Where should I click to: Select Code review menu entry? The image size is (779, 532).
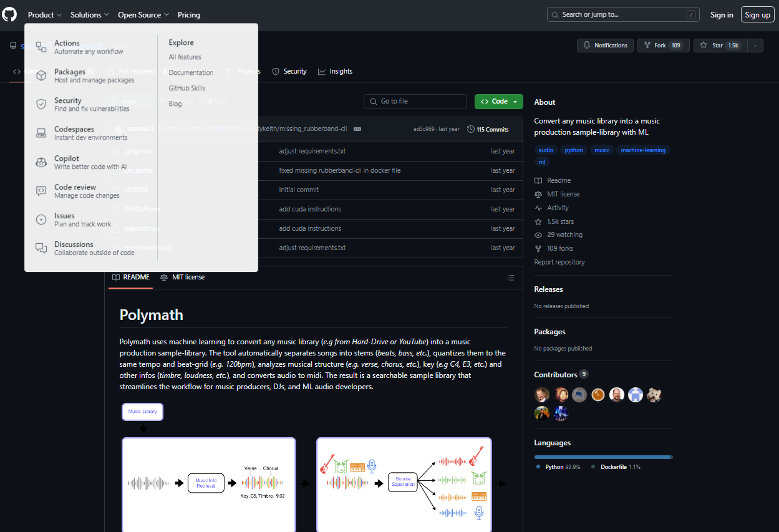click(x=87, y=191)
